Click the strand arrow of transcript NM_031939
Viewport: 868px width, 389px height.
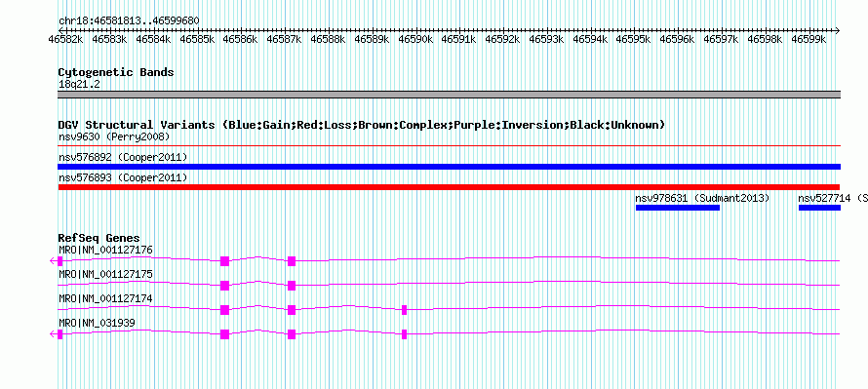point(53,334)
